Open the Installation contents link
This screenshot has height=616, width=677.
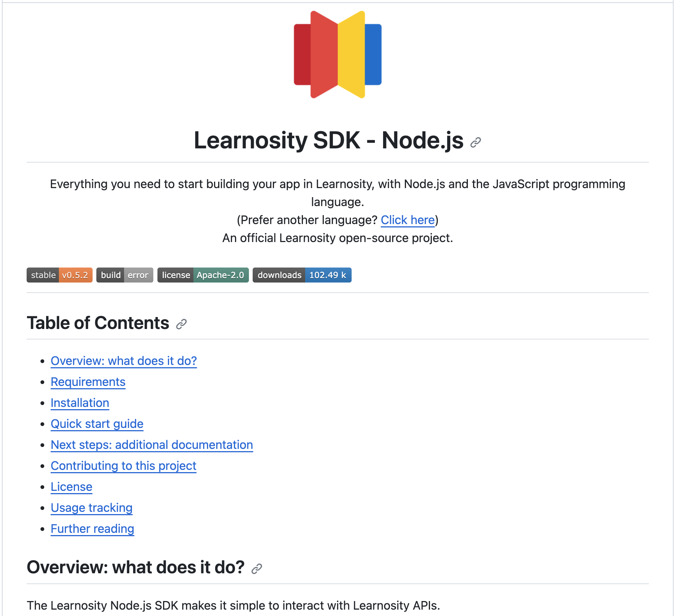80,403
